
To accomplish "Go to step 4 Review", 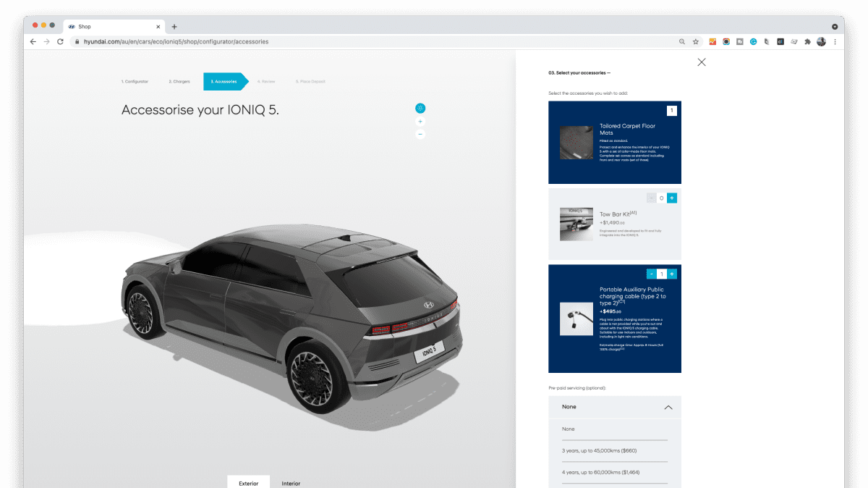I will coord(266,82).
